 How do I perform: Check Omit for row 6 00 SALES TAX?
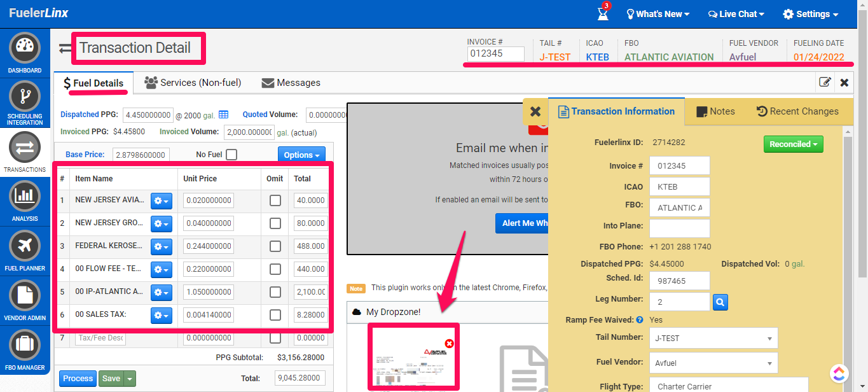(x=275, y=315)
